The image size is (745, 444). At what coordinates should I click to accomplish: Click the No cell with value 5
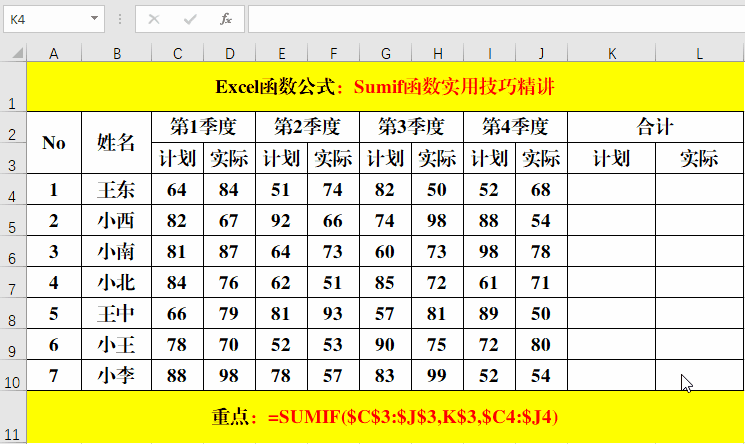pyautogui.click(x=54, y=313)
